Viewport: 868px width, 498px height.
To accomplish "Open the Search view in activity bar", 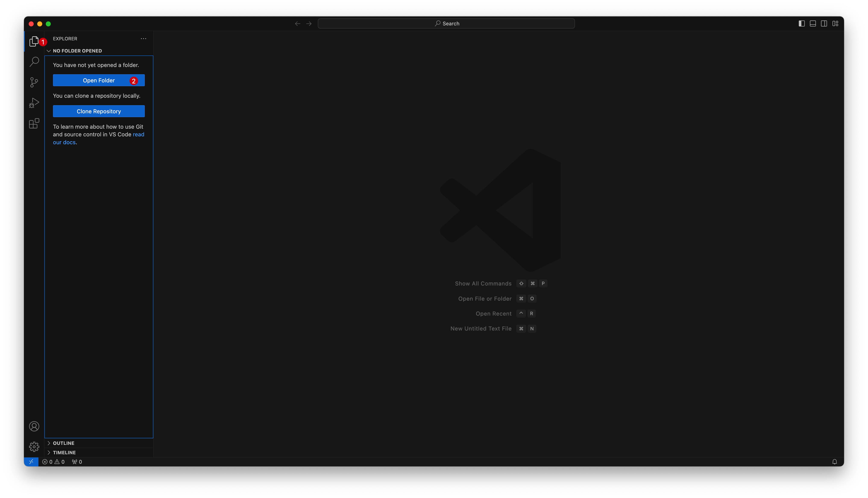I will (34, 62).
